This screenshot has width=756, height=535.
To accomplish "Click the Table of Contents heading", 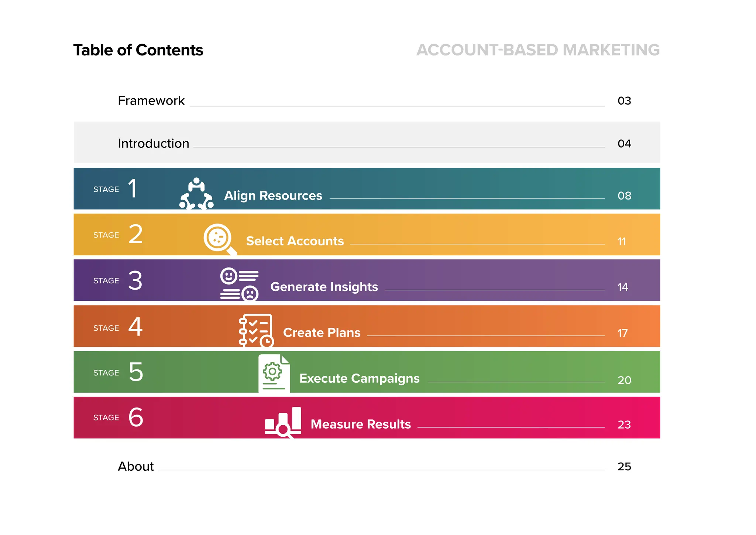I will click(138, 50).
